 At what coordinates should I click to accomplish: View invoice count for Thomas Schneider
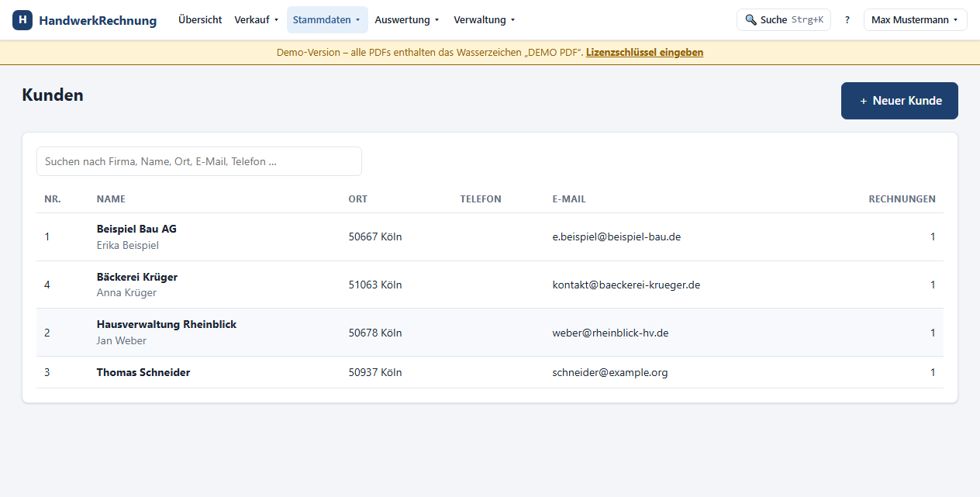(x=933, y=372)
